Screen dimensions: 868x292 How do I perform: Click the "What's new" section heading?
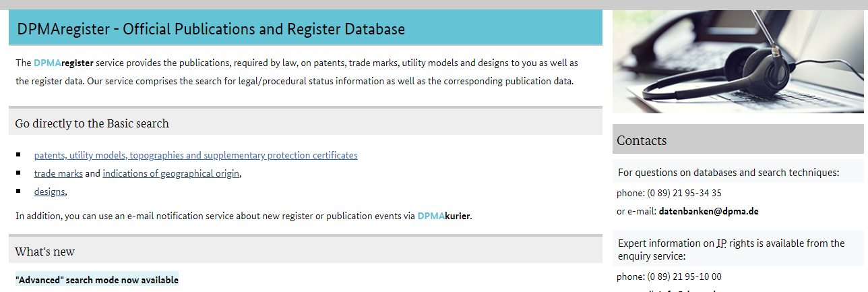pos(45,252)
